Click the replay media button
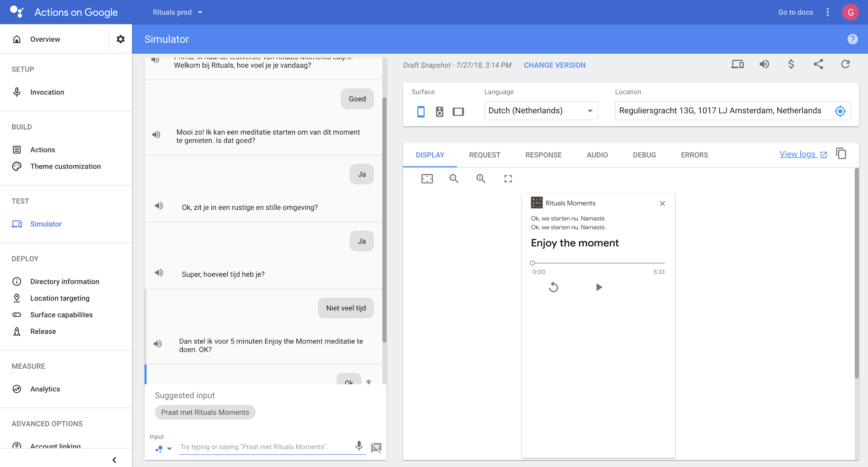The width and height of the screenshot is (868, 467). click(x=553, y=287)
